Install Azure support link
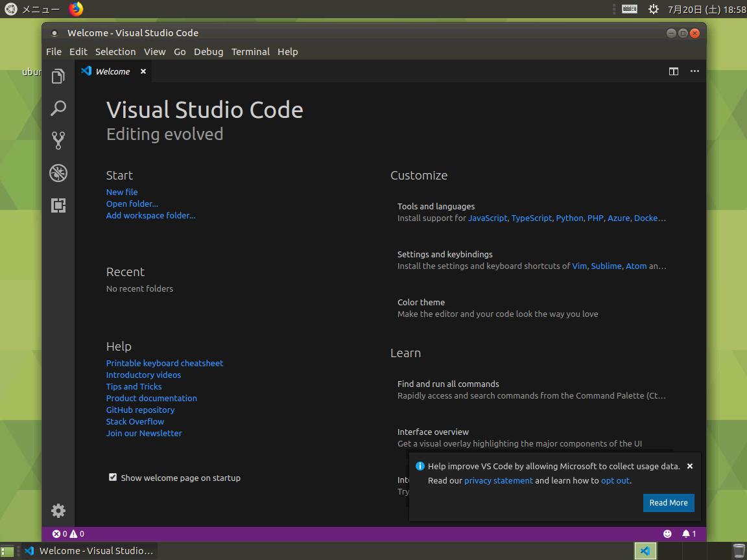Viewport: 747px width, 560px height. (619, 218)
